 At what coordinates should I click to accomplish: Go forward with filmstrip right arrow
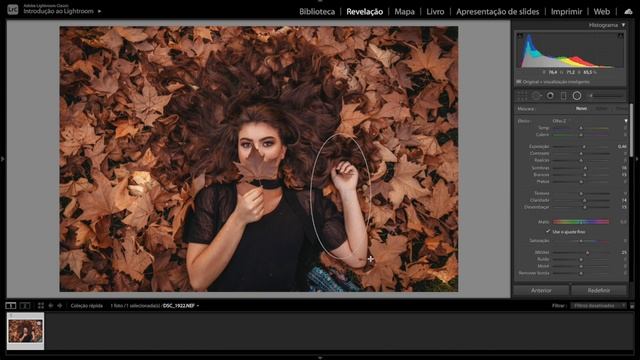[x=60, y=305]
